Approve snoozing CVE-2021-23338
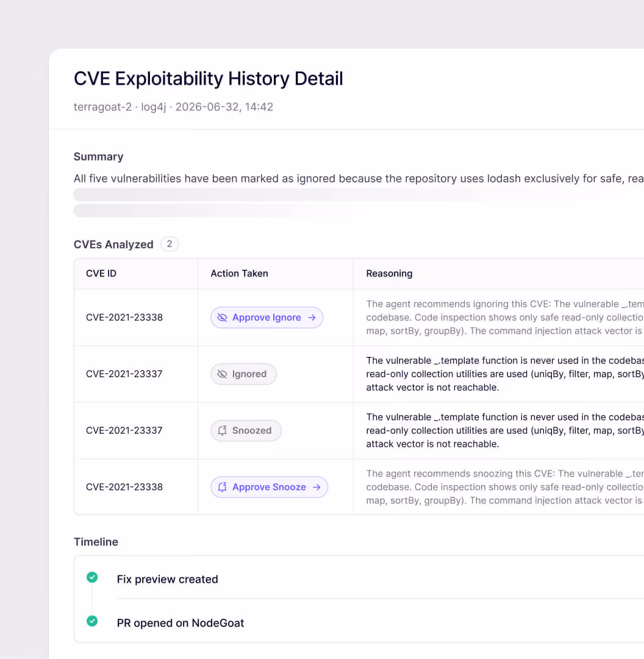This screenshot has width=644, height=659. click(270, 487)
